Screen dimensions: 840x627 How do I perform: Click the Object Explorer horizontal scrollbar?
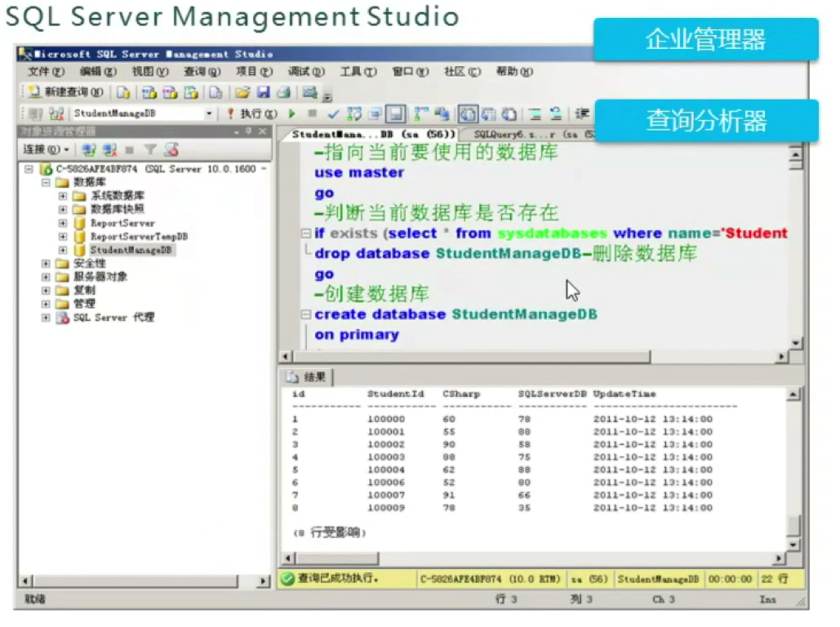[136, 580]
